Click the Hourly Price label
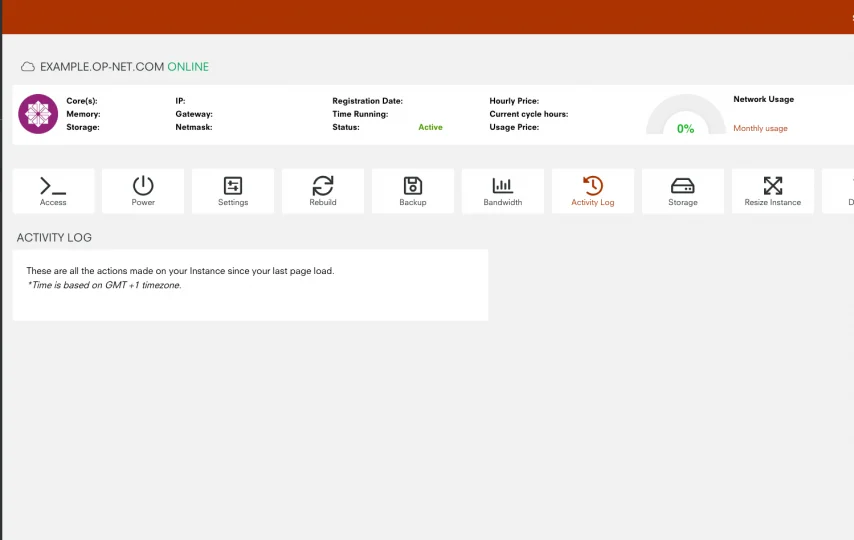Screen dimensions: 854x540 coord(514,101)
